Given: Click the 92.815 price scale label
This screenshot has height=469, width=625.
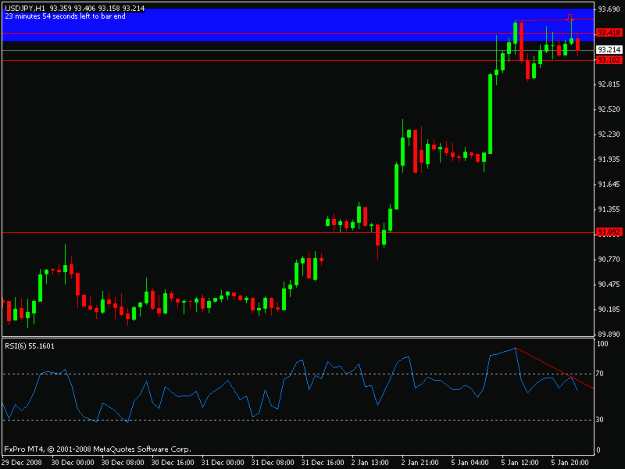Looking at the screenshot, I should coord(609,84).
